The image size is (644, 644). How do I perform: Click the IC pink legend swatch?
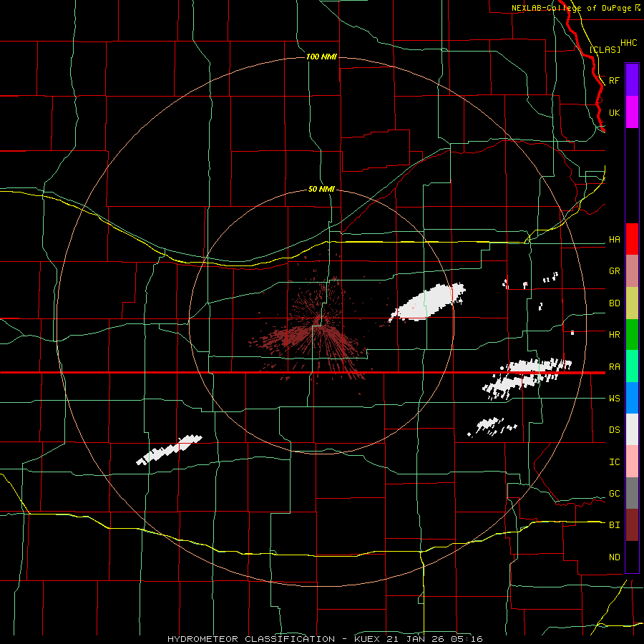pyautogui.click(x=632, y=462)
